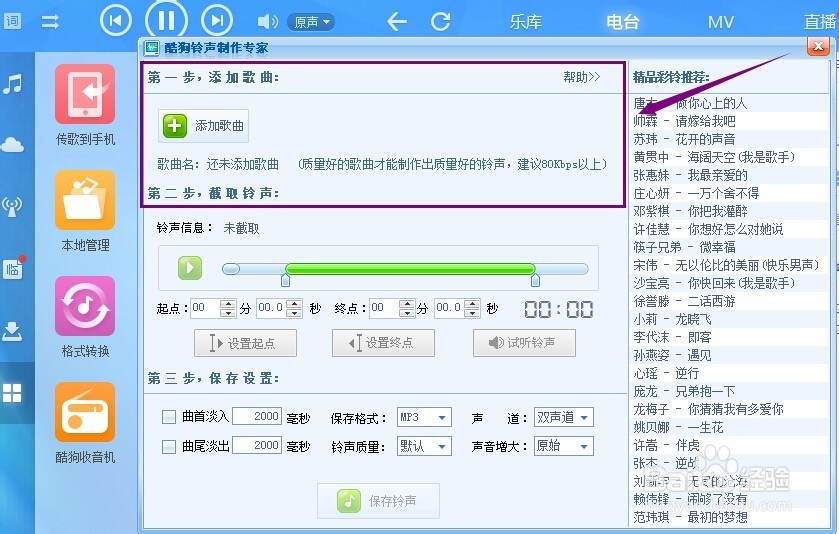Select 帅霖 - 请嫁给我吧 ringtone
Image resolution: width=839 pixels, height=534 pixels.
[684, 121]
